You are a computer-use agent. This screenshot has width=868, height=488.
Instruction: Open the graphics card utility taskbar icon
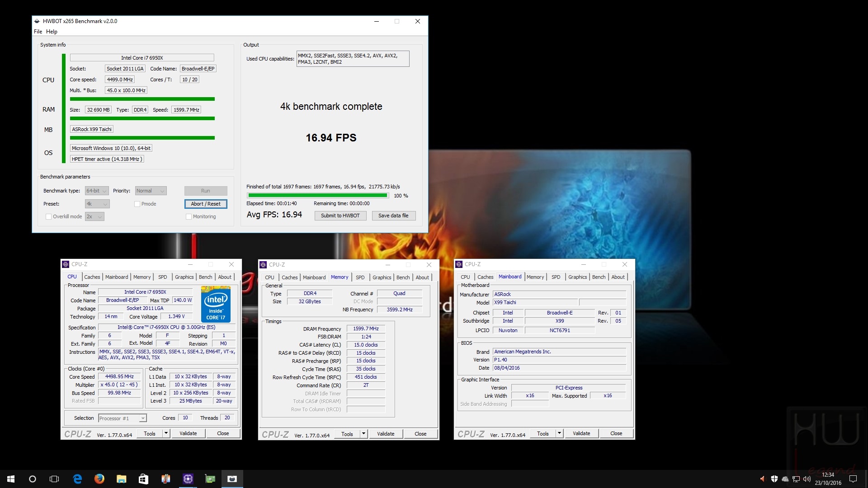tap(210, 479)
